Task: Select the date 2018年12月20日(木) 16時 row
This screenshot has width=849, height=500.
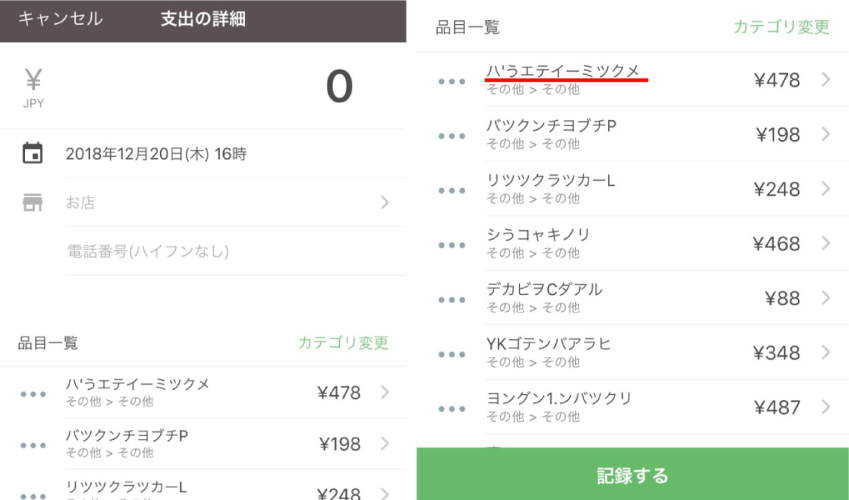Action: (203, 153)
